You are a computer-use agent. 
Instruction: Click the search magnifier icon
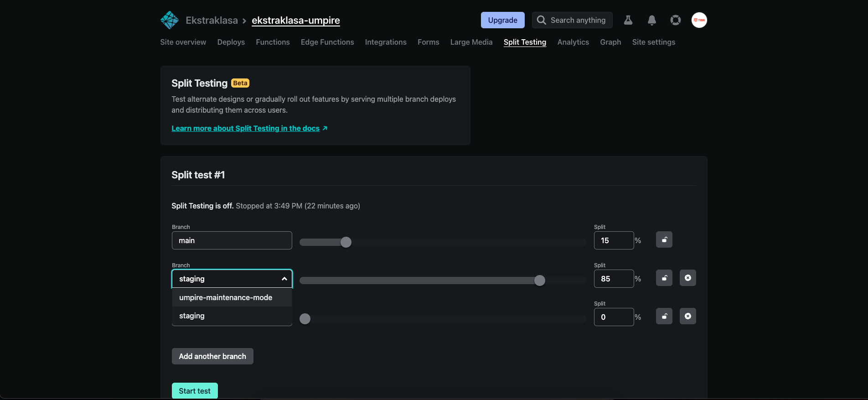coord(541,20)
